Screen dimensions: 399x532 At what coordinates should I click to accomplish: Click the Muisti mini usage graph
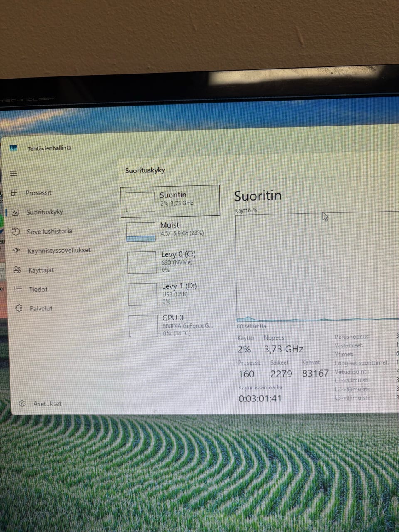(141, 232)
